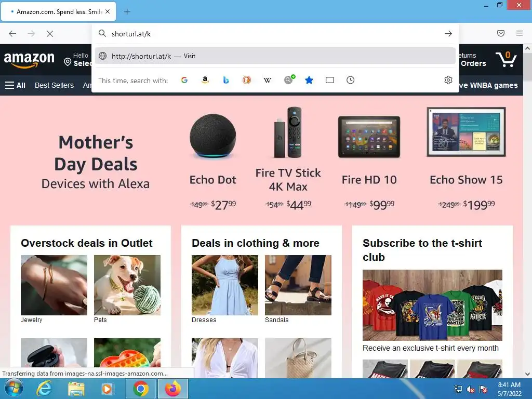This screenshot has height=399, width=532.
Task: Search this time with Amazon icon
Action: pos(205,80)
